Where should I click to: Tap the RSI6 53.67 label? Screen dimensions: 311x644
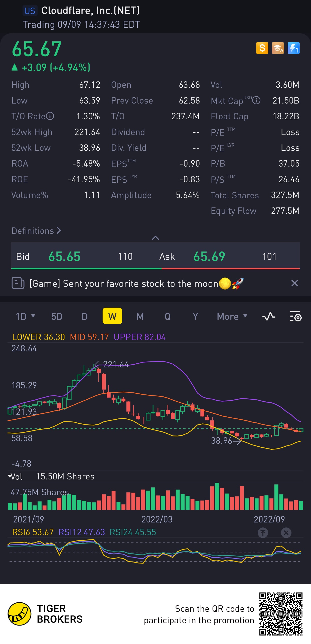33,532
